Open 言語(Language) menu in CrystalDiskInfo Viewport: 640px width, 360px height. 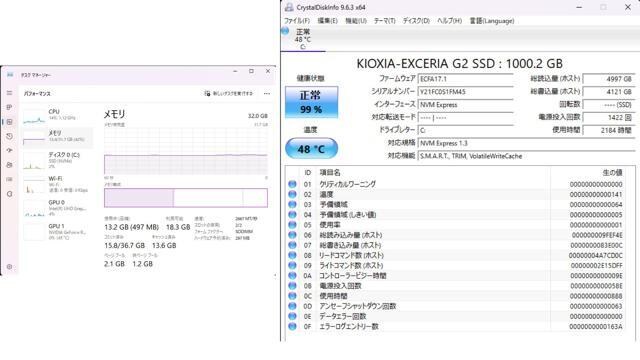(x=492, y=21)
